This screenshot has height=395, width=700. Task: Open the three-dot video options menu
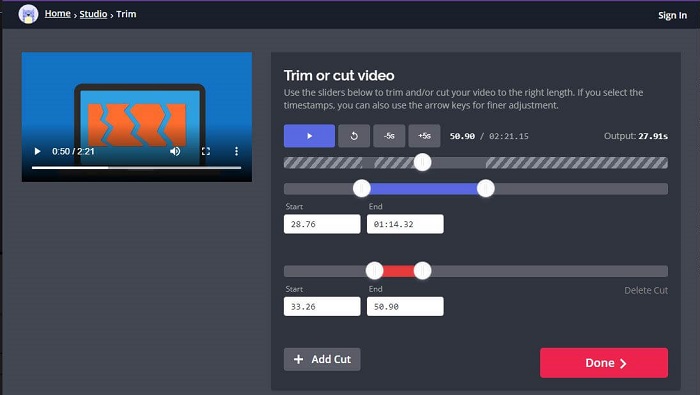236,151
